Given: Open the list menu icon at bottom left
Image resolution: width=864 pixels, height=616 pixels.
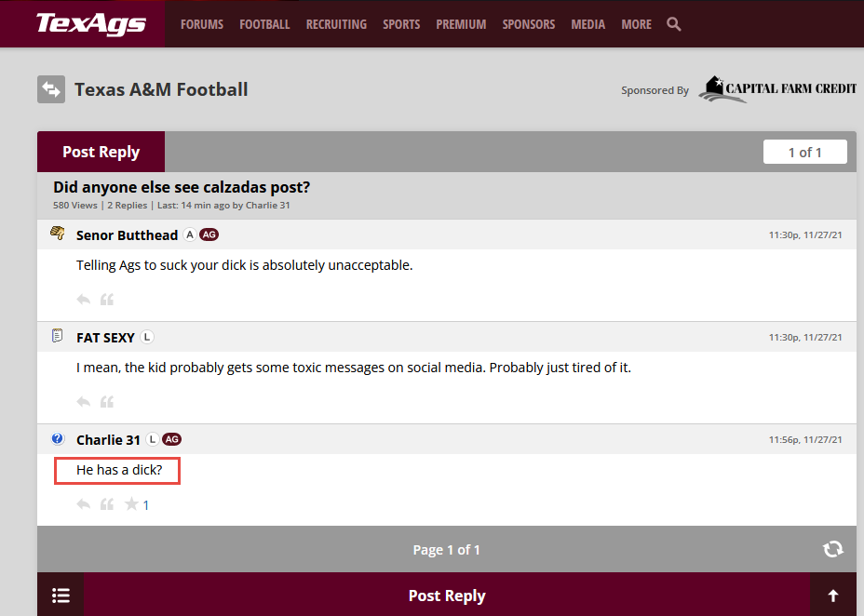Looking at the screenshot, I should [61, 596].
